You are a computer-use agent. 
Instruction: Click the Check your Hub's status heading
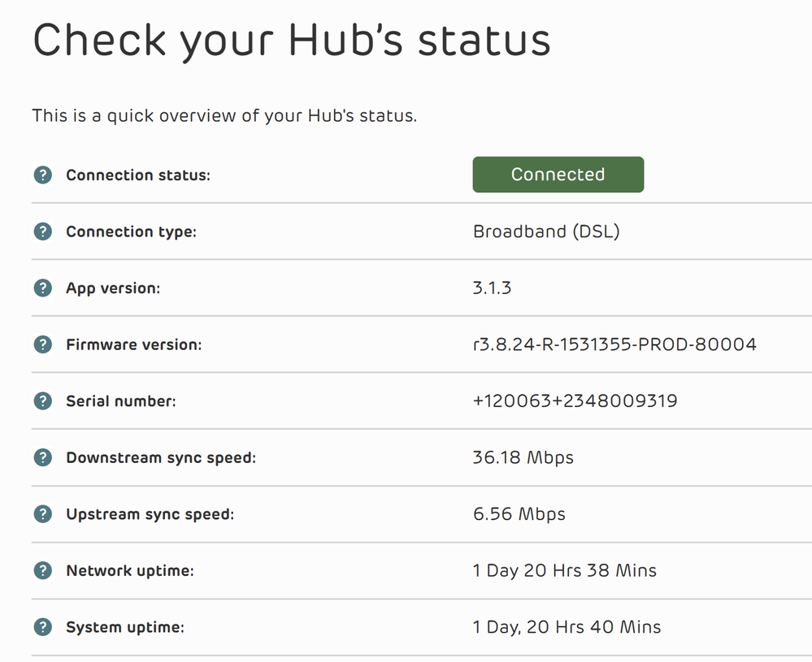pos(291,41)
